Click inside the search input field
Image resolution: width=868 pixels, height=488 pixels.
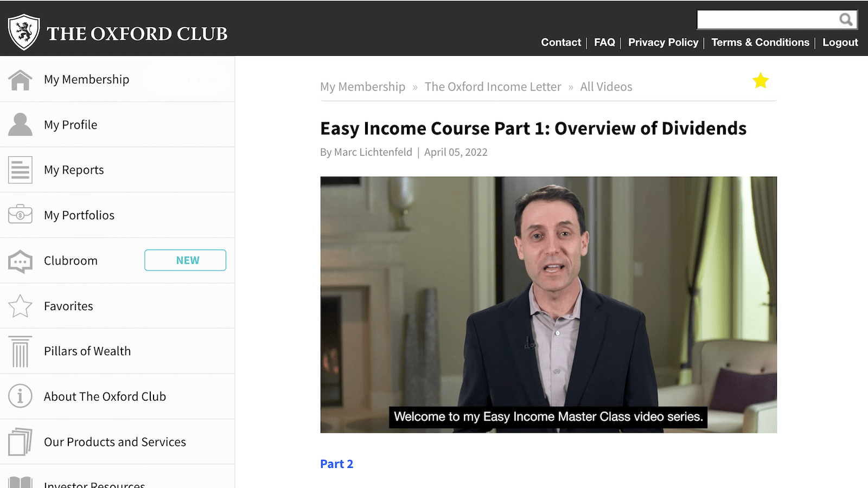pyautogui.click(x=768, y=20)
